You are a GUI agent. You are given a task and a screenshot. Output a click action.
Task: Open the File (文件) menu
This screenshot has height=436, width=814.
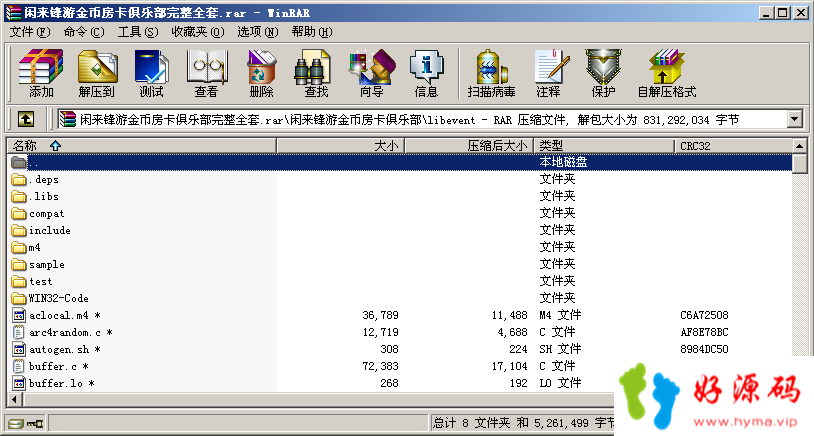click(30, 32)
